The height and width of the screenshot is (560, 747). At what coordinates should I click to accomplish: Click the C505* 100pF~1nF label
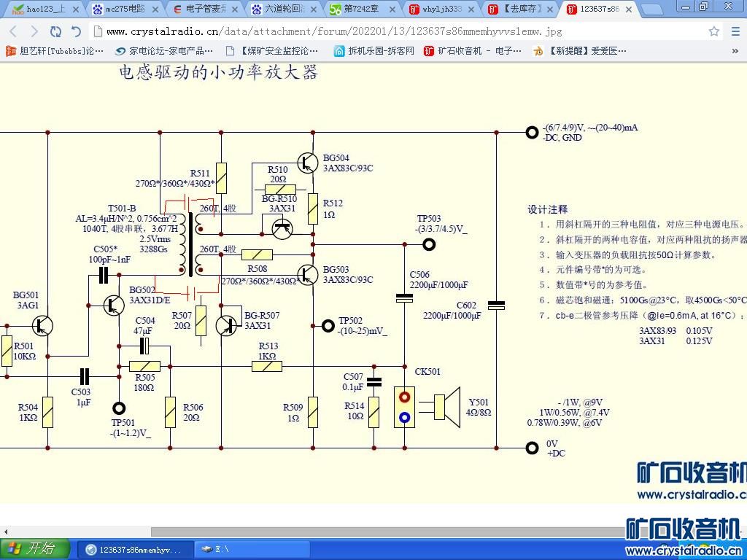[x=109, y=254]
